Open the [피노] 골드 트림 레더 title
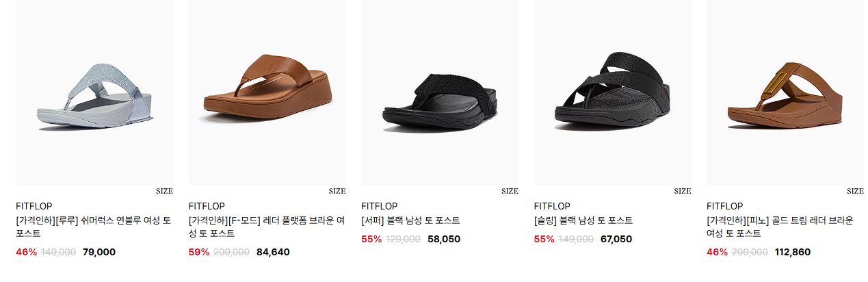Image resolution: width=868 pixels, height=282 pixels. click(780, 227)
